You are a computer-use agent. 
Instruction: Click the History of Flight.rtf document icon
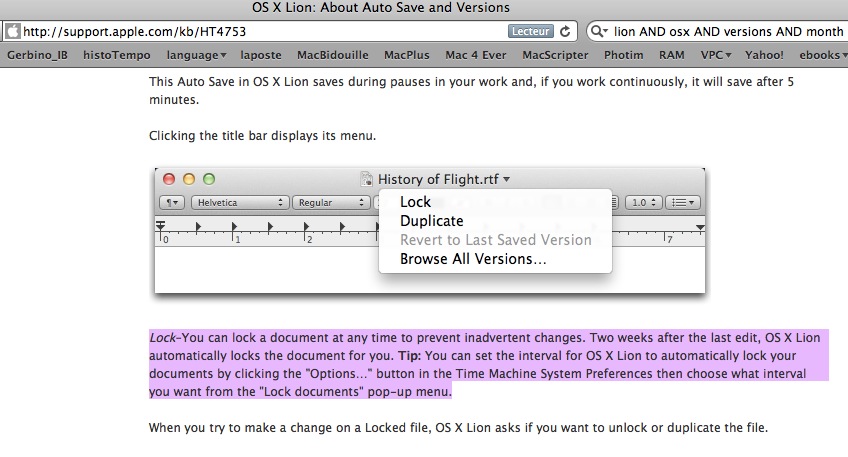click(367, 179)
